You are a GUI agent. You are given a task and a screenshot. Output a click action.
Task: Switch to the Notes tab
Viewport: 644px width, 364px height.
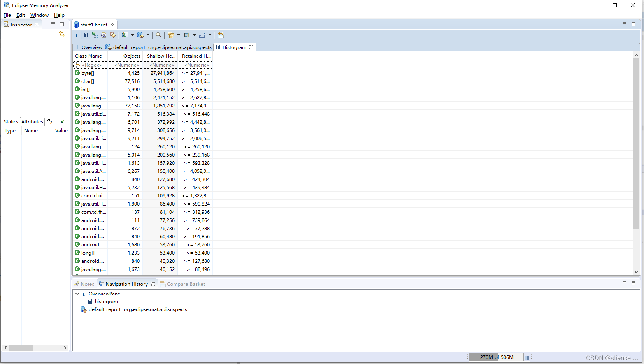[x=84, y=284]
